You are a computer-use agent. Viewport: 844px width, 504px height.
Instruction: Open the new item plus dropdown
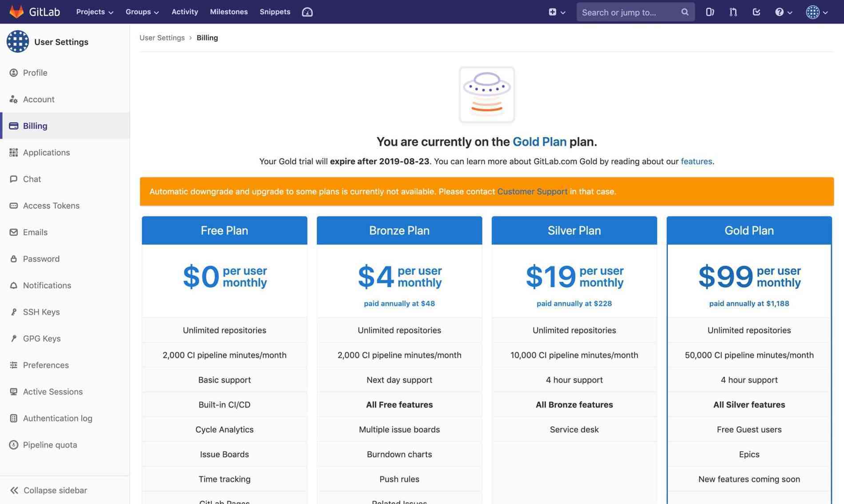click(557, 12)
